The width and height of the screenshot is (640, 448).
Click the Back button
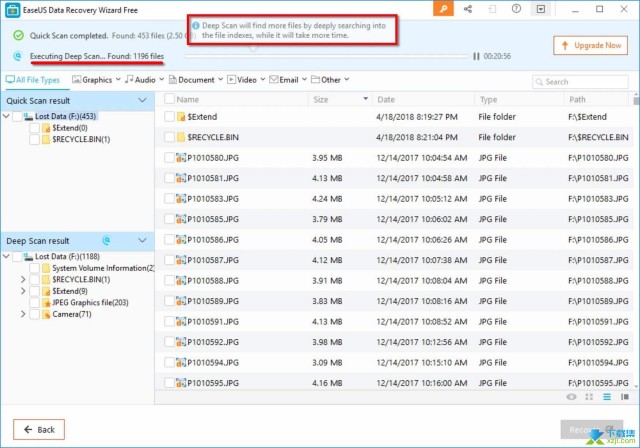(x=39, y=429)
